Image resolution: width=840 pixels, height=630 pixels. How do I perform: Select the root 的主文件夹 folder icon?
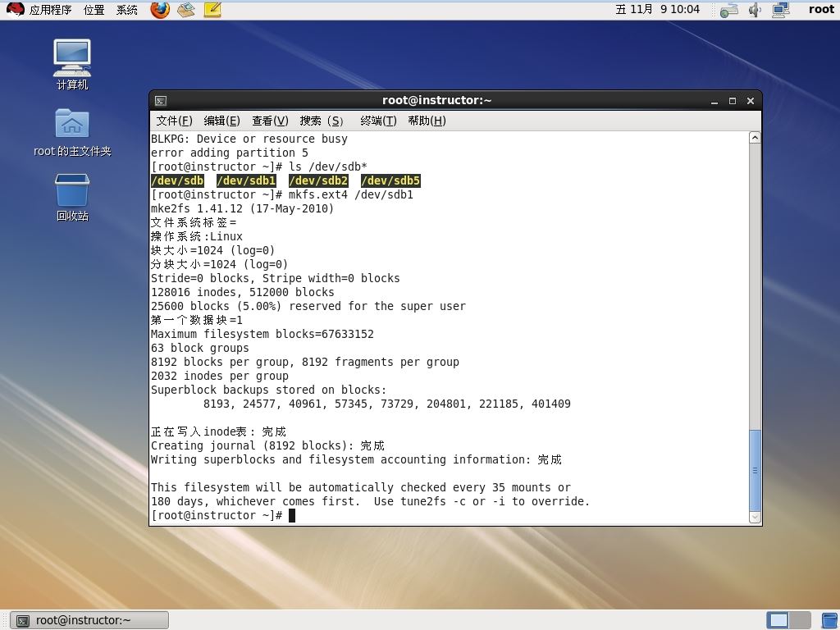click(72, 132)
